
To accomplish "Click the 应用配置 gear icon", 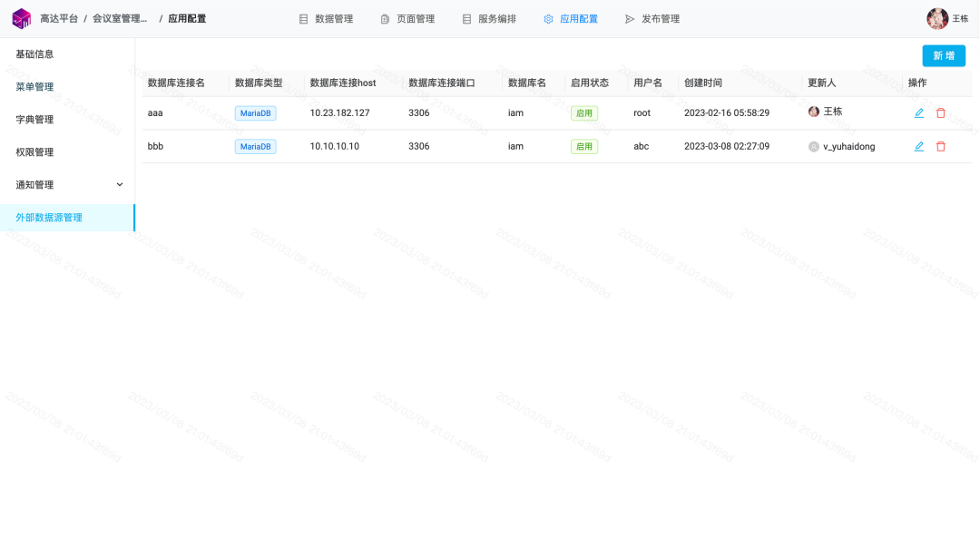I will [x=548, y=19].
